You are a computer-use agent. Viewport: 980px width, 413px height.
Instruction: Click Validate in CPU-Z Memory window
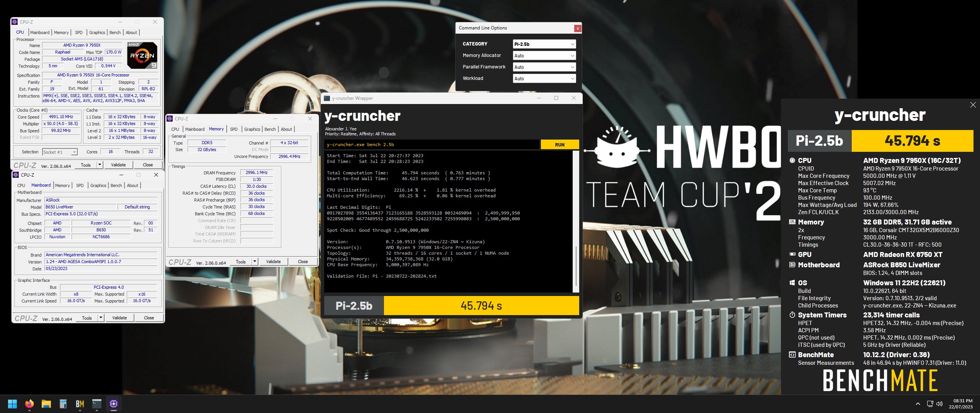(x=273, y=262)
